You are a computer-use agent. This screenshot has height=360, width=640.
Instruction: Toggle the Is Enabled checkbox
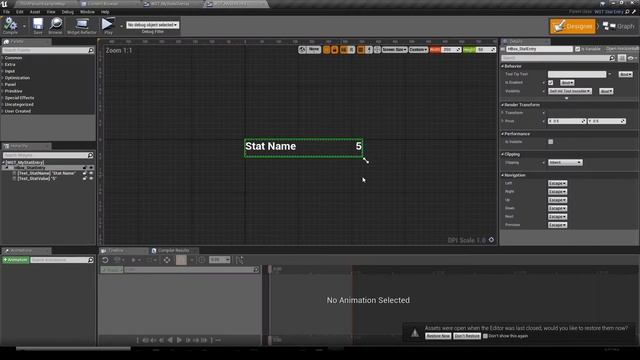click(551, 83)
